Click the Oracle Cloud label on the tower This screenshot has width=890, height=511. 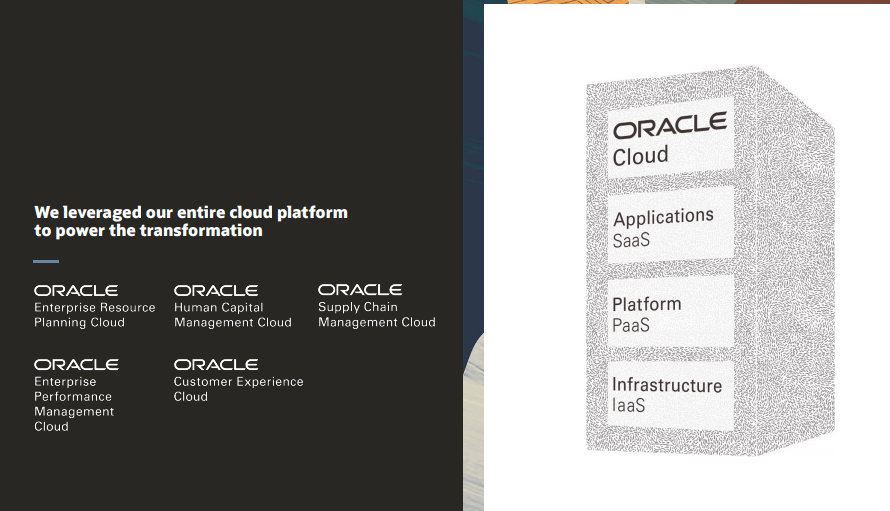tap(671, 138)
